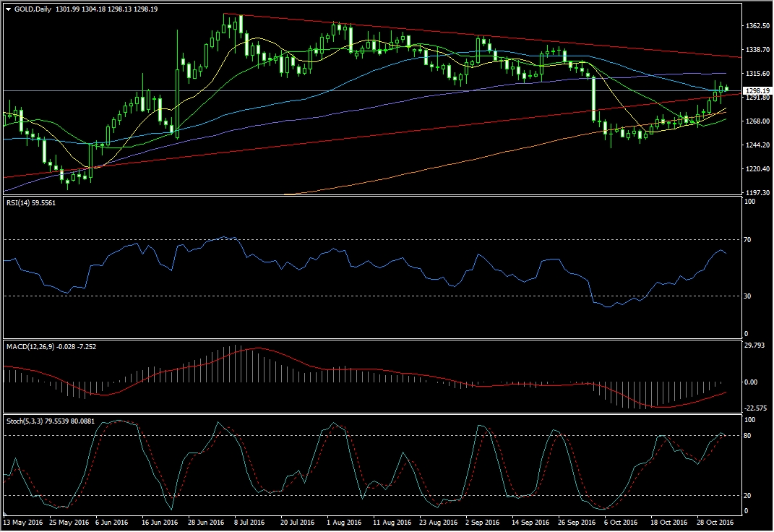Viewport: 774px width, 532px height.
Task: Click price level 1244.20 on the scale
Action: 757,145
